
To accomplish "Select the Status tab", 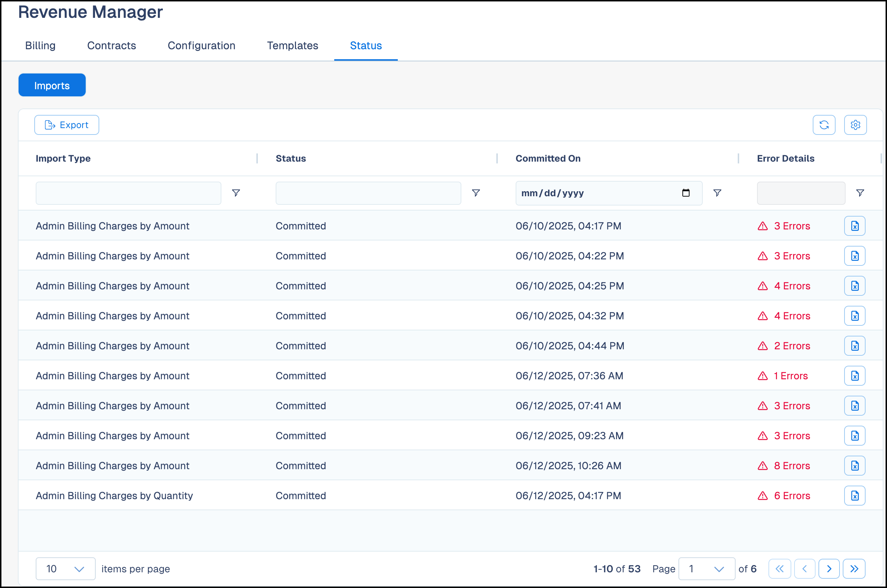I will 366,45.
